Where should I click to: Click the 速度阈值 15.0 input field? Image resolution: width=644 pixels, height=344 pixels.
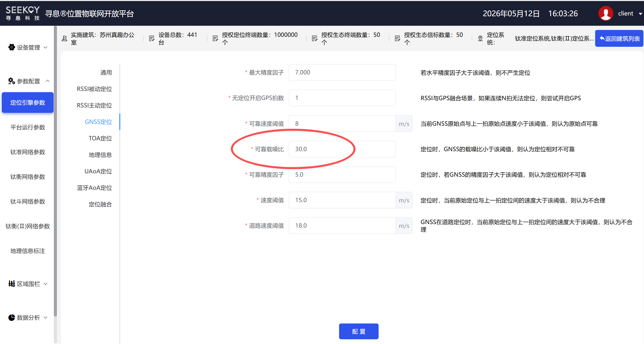tap(342, 200)
